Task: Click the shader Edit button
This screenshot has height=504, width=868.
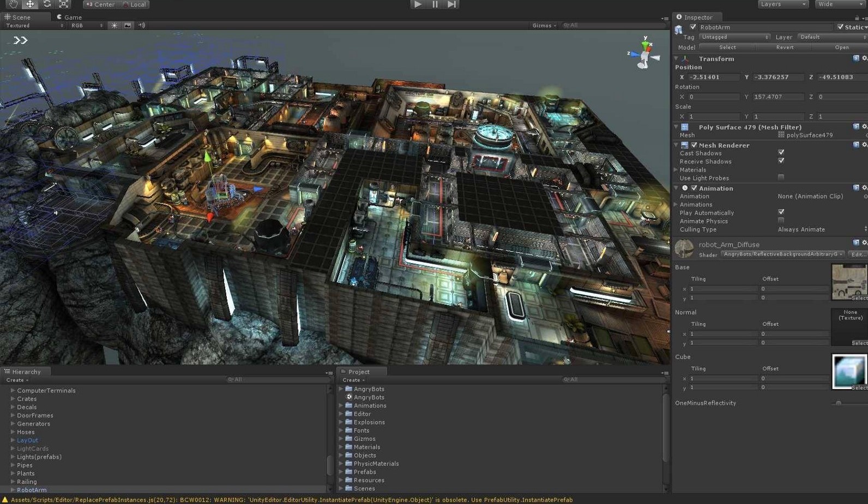Action: (x=858, y=254)
